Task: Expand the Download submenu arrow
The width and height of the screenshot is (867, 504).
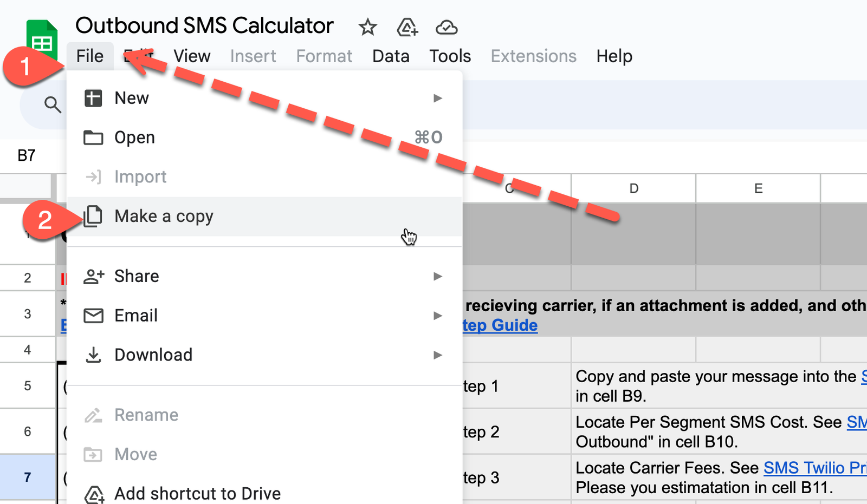Action: click(x=438, y=355)
